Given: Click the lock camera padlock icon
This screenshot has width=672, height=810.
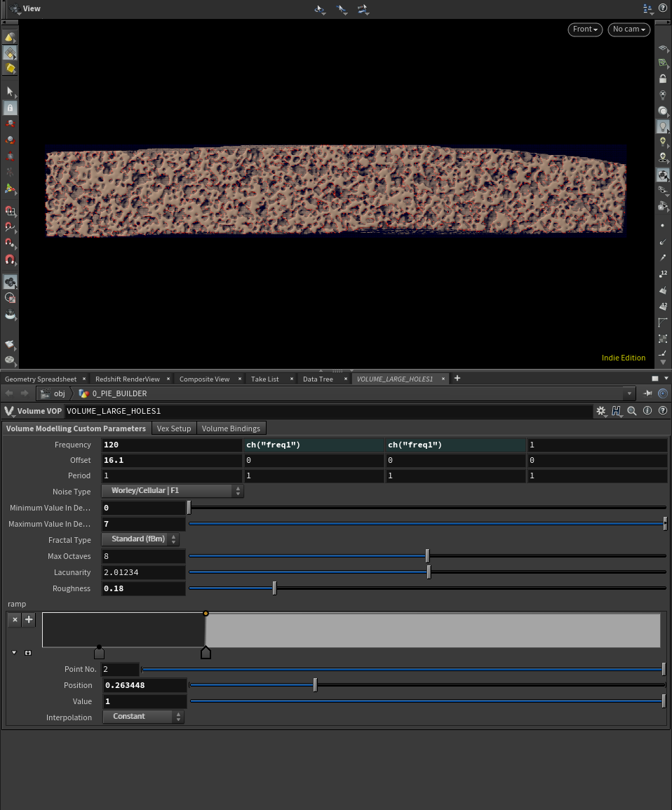Looking at the screenshot, I should pyautogui.click(x=663, y=79).
